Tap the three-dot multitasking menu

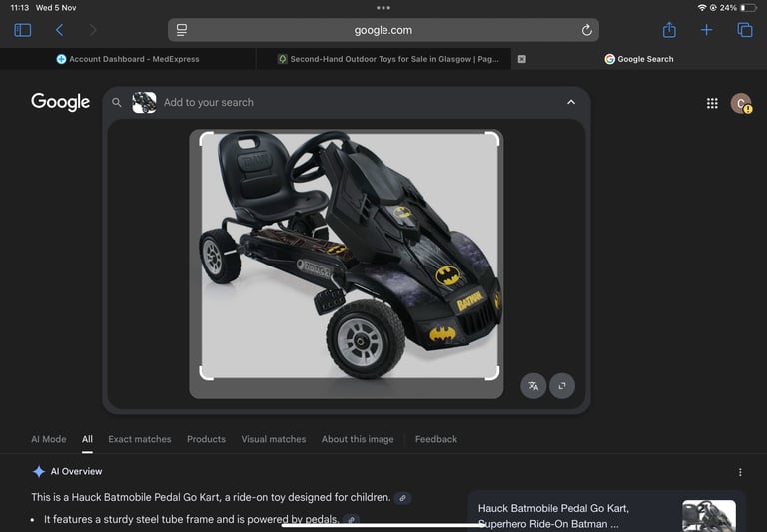[x=383, y=8]
